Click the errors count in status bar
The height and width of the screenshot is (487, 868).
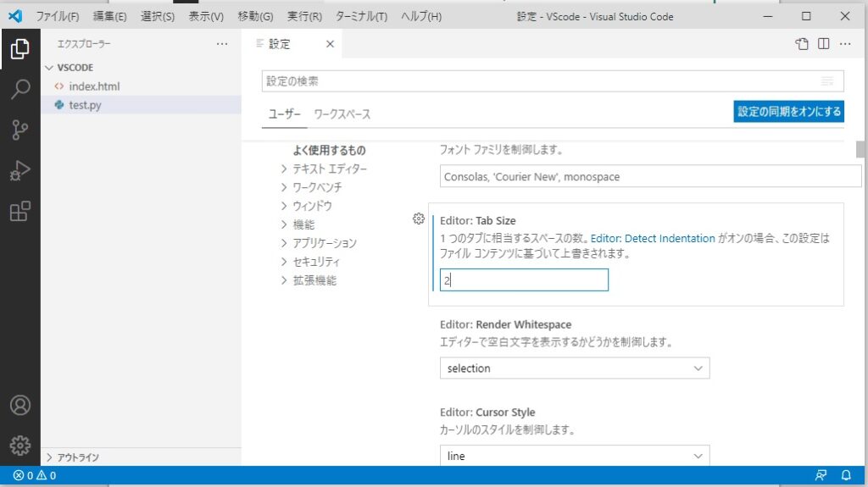23,475
